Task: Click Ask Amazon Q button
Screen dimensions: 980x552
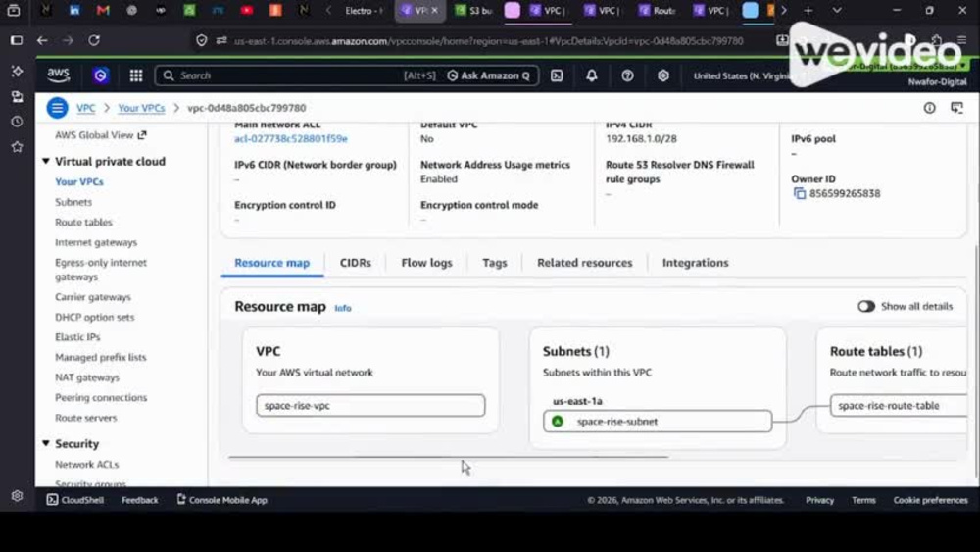Action: click(x=489, y=75)
